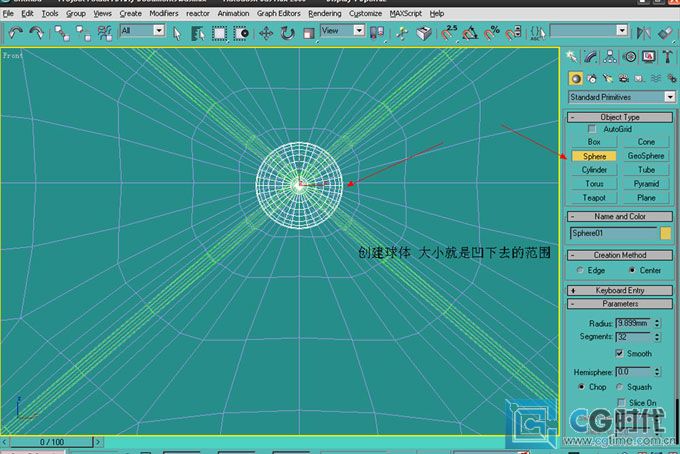Open the Create command panel tab

tap(572, 56)
